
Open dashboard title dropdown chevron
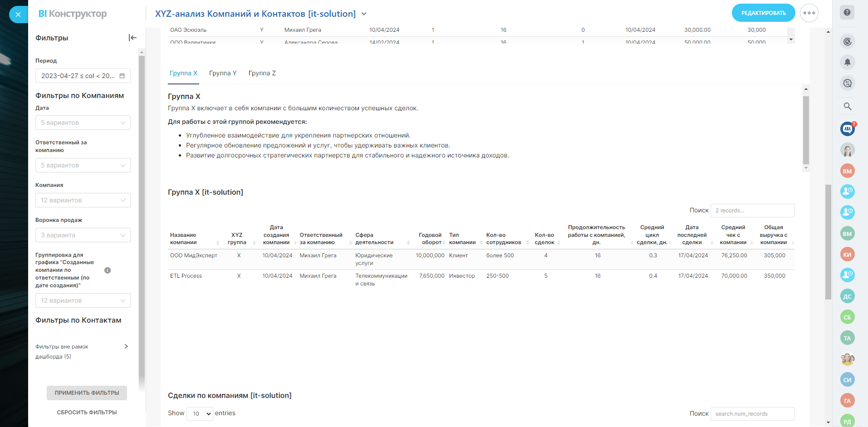tap(364, 14)
